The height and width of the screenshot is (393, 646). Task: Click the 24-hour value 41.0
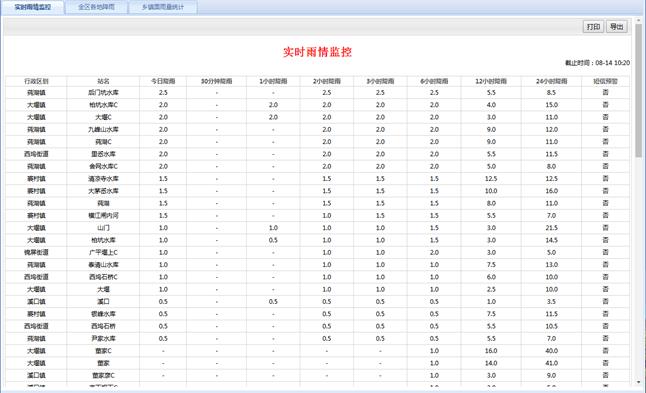pos(552,363)
